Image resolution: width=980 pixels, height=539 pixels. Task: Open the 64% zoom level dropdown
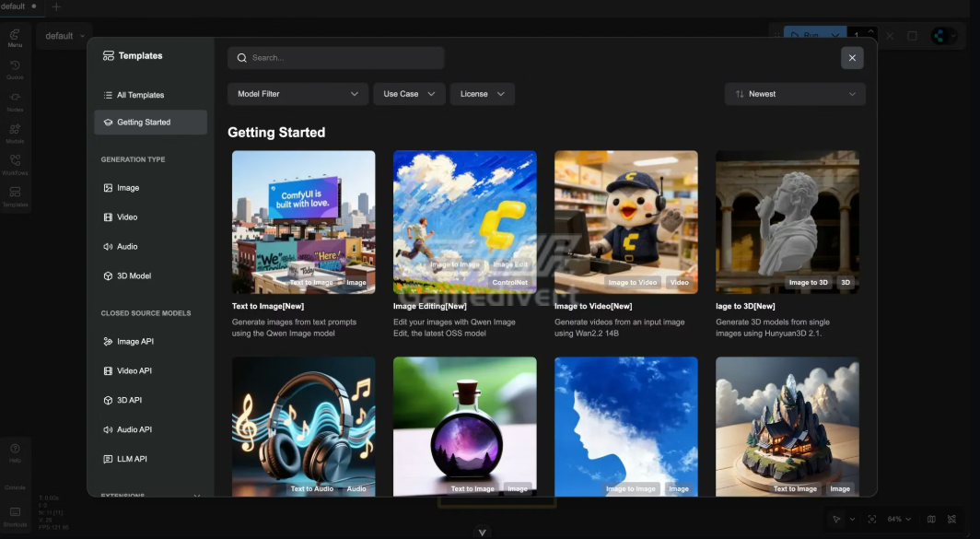(899, 519)
